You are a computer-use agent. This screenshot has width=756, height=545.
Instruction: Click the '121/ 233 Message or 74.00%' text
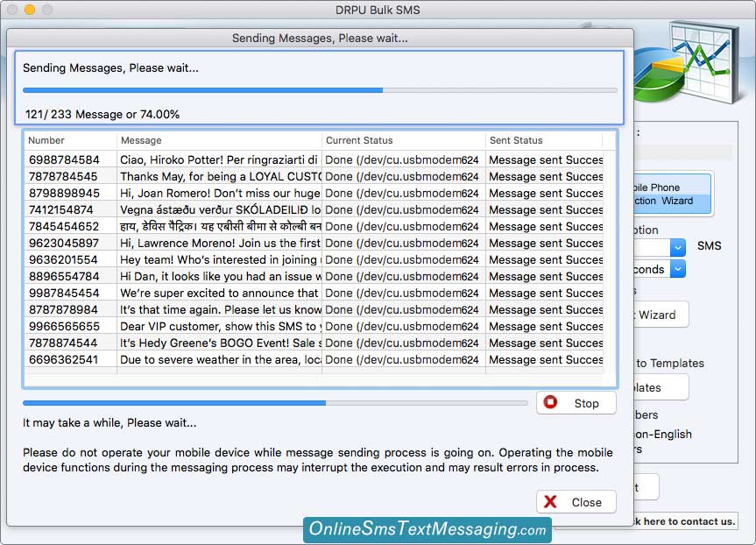(x=102, y=114)
